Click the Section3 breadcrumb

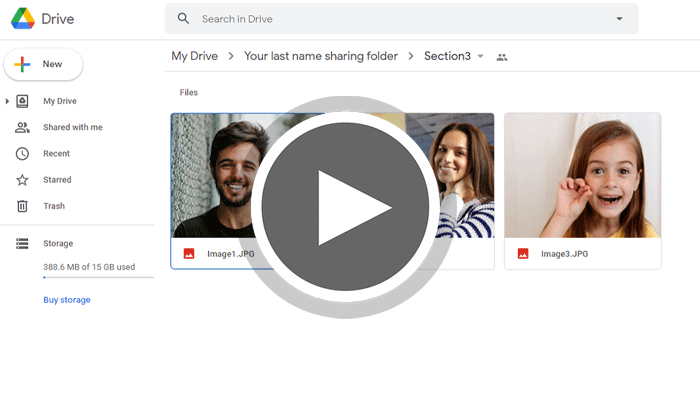tap(447, 56)
